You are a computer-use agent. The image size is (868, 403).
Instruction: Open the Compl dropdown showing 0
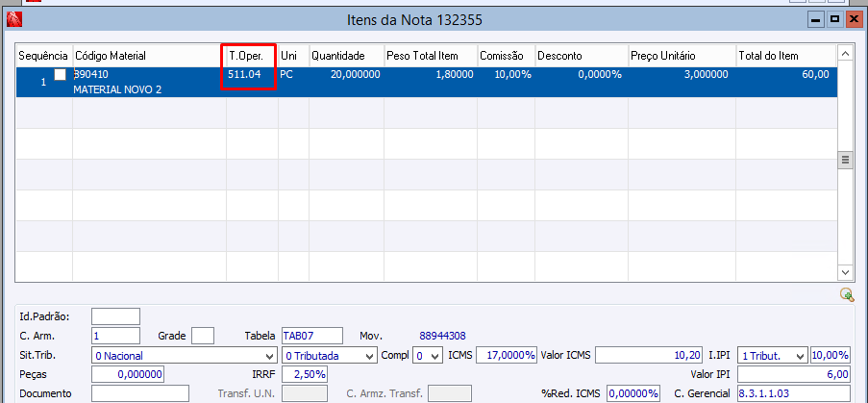[428, 356]
